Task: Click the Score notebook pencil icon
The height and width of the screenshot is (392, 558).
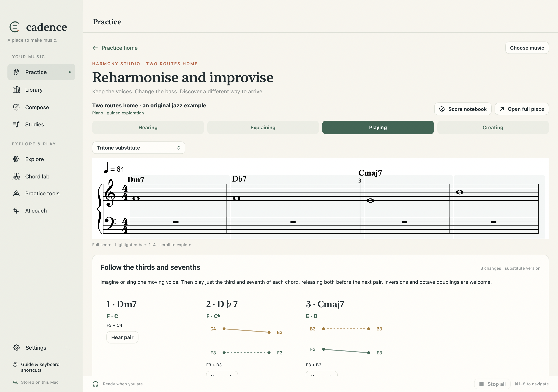Action: [442, 109]
